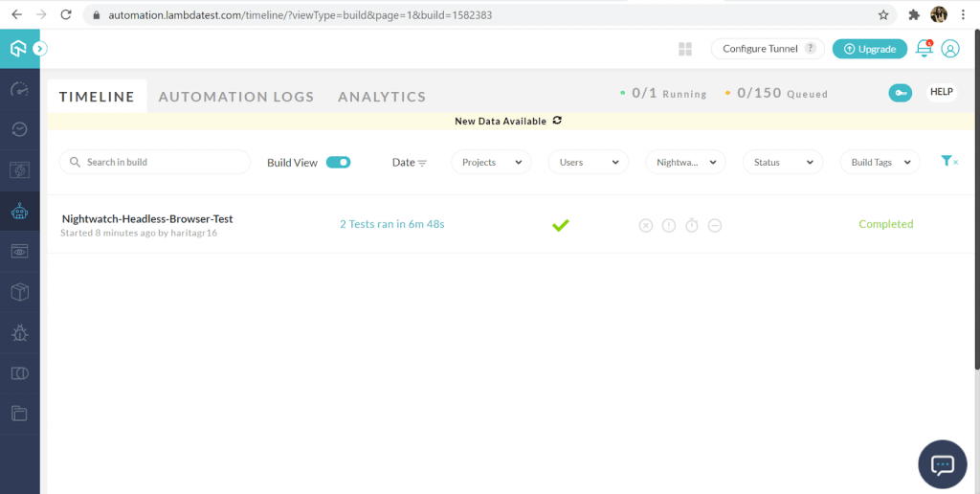Click Configure Tunnel button
Viewport: 980px width, 494px height.
coord(768,49)
